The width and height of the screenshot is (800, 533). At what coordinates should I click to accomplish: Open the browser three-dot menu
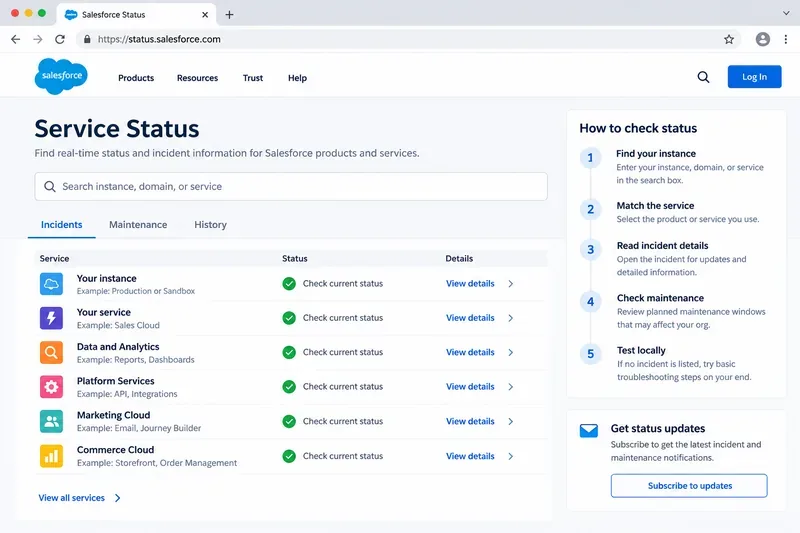tap(786, 39)
